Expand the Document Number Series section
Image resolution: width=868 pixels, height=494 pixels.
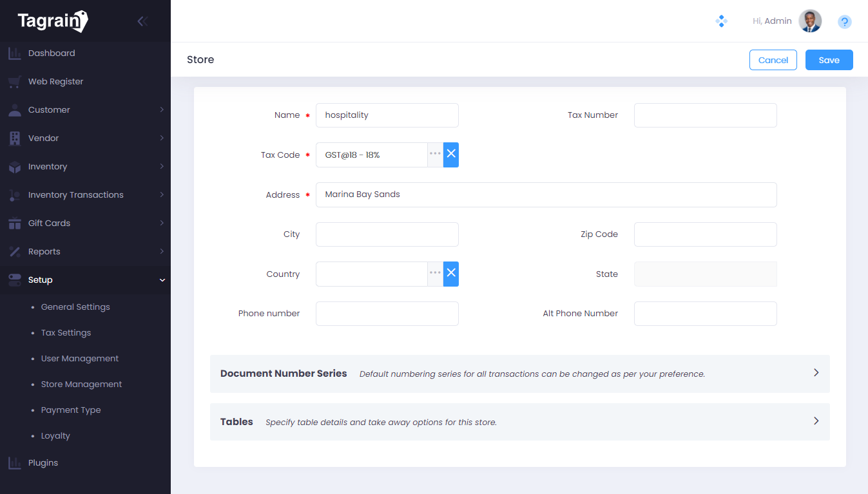pyautogui.click(x=816, y=373)
